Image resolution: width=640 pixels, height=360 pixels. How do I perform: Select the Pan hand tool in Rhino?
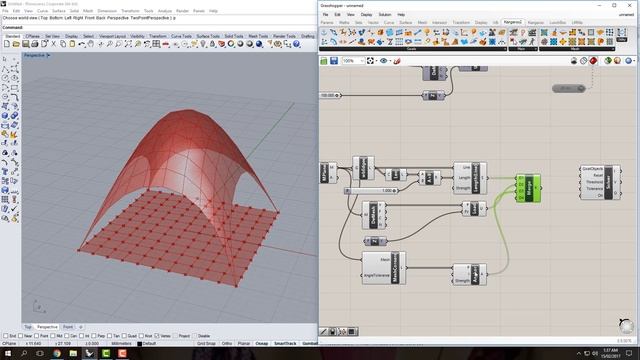(91, 44)
